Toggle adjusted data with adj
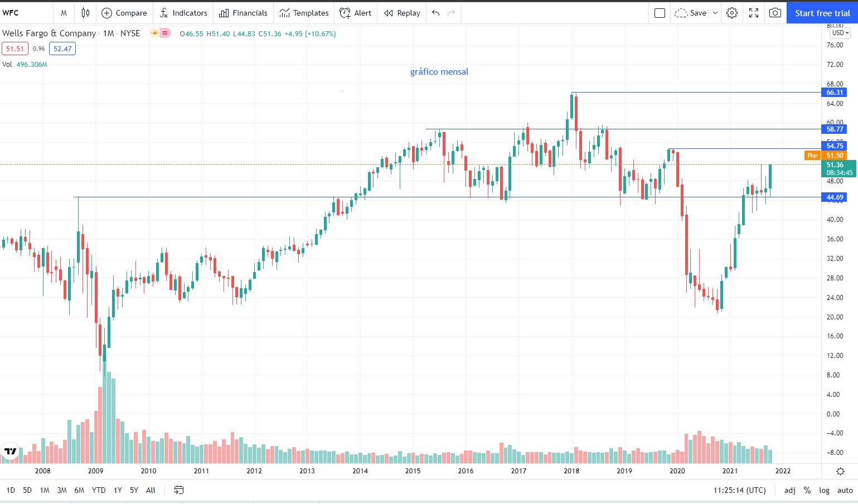The height and width of the screenshot is (504, 858). [789, 490]
